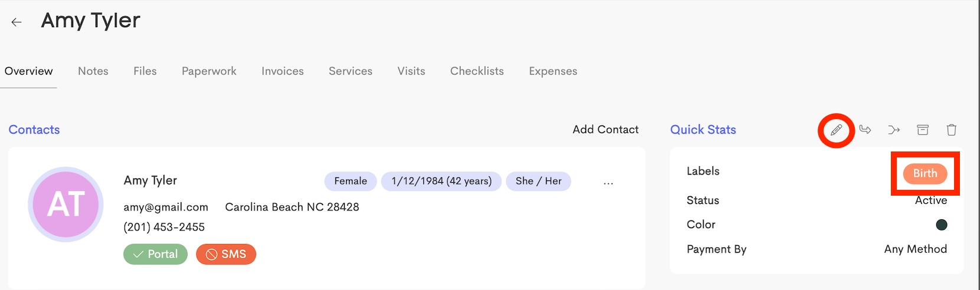The height and width of the screenshot is (290, 980).
Task: Open the Checklists tab
Action: [x=477, y=71]
